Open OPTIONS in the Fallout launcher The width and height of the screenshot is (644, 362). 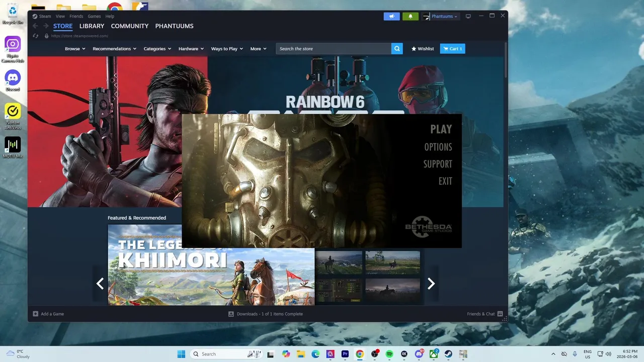coord(438,147)
